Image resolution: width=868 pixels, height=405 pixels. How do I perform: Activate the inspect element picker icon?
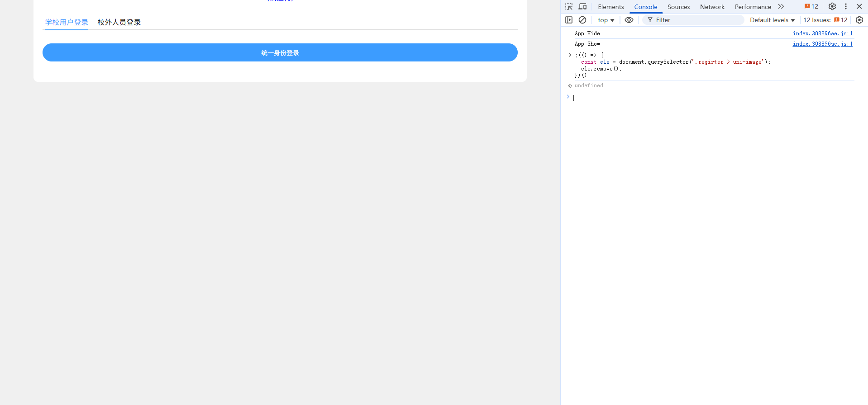click(569, 7)
